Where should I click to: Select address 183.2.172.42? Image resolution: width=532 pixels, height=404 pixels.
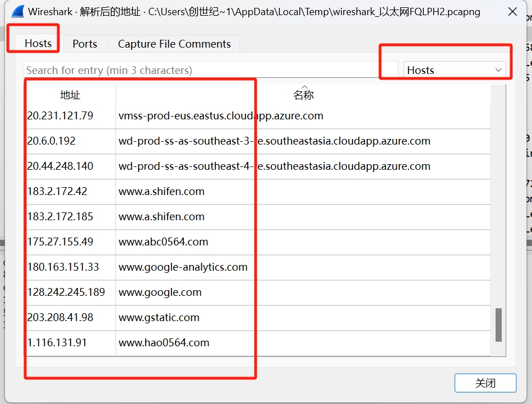pyautogui.click(x=57, y=191)
